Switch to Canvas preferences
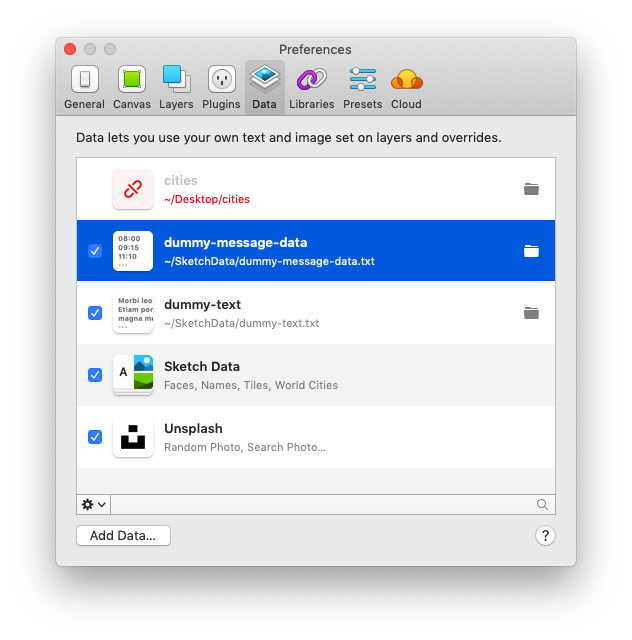This screenshot has width=632, height=640. pos(132,87)
